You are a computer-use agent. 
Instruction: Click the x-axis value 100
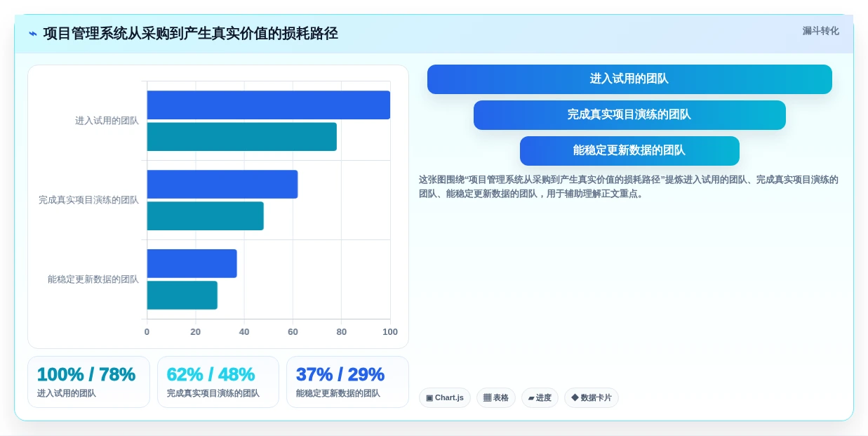coord(390,332)
